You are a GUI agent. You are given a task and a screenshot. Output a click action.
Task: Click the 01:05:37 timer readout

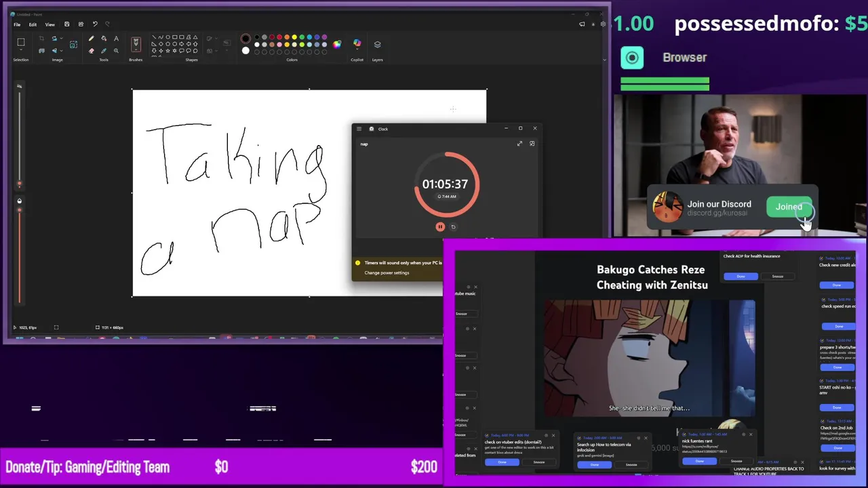(x=445, y=184)
